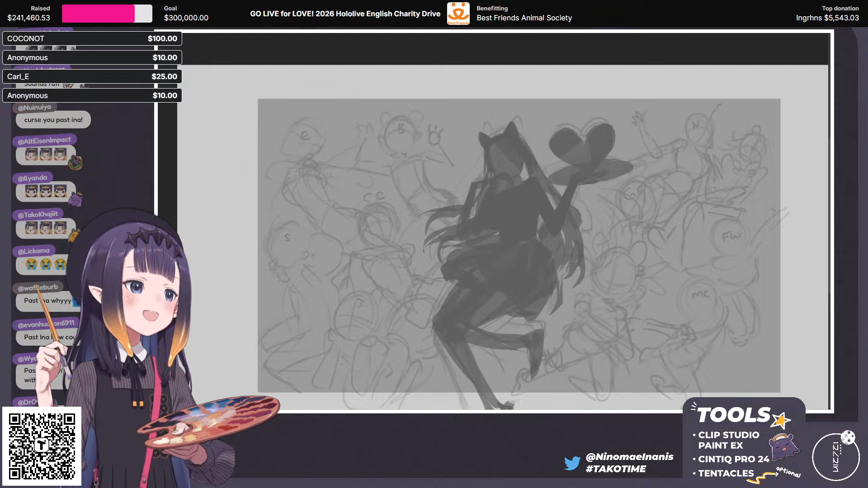This screenshot has height=488, width=868.
Task: Click the charity drive title text
Action: point(345,14)
